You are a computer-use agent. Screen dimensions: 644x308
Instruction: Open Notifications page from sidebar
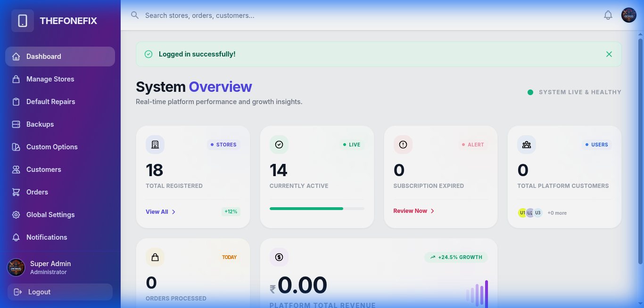coord(60,237)
